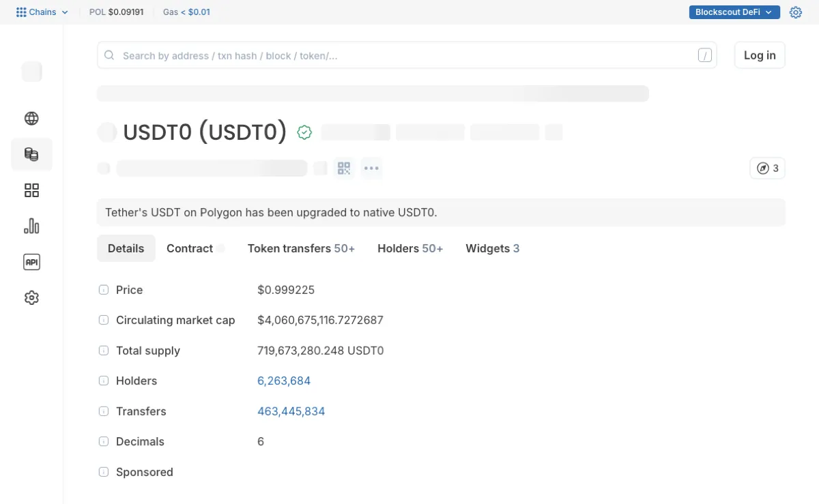This screenshot has height=504, width=819.
Task: Switch to the Contract tab
Action: 195,248
